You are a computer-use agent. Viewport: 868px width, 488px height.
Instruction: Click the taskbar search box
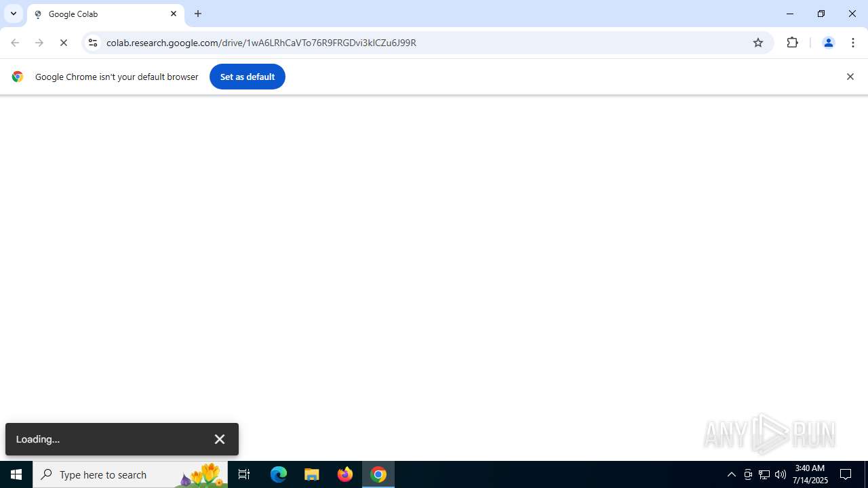point(130,474)
